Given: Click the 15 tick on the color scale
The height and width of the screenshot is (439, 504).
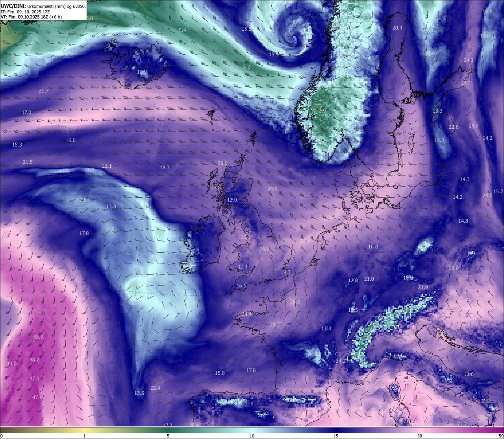Looking at the screenshot, I should click(336, 436).
